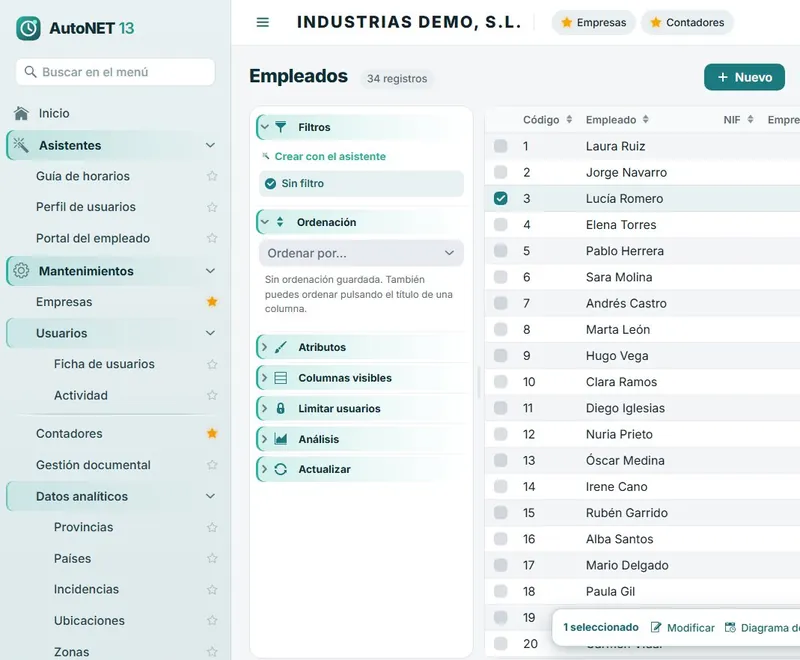Check the box for Marta León
This screenshot has height=660, width=800.
[501, 329]
